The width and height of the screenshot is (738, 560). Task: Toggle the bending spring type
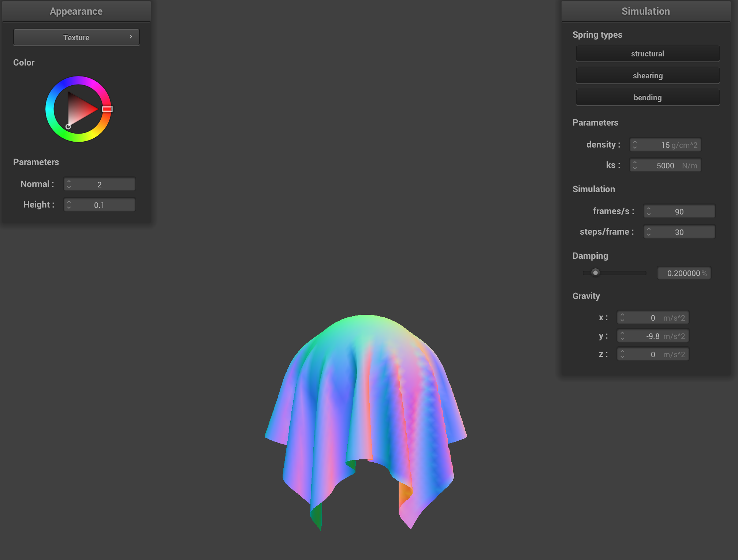pyautogui.click(x=648, y=97)
